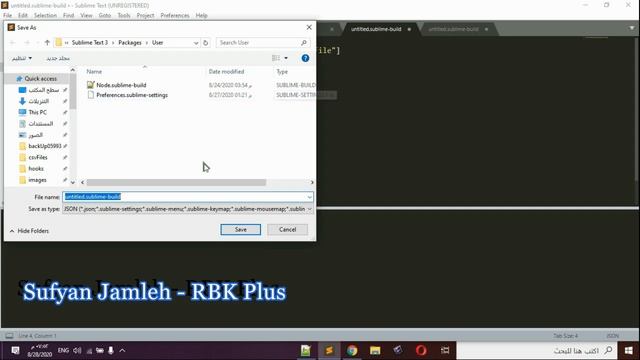Open the recent locations dropdown arrow
The height and width of the screenshot is (360, 640).
[x=38, y=42]
